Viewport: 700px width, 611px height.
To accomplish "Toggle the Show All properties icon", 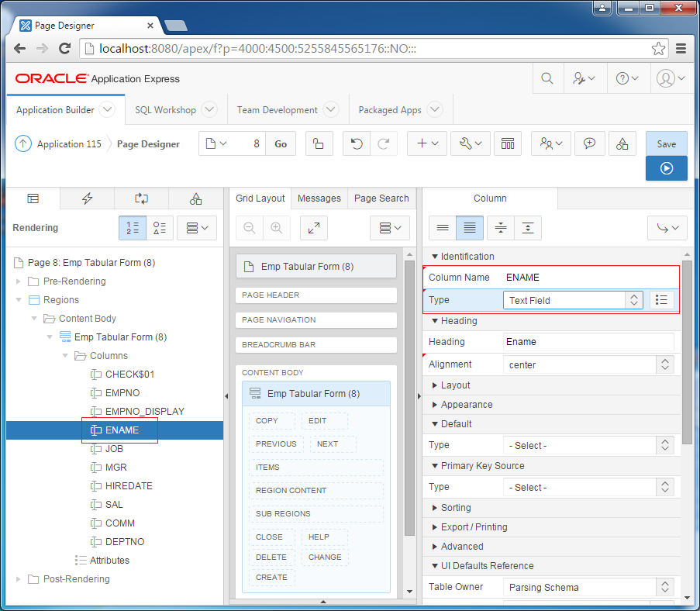I will click(x=470, y=228).
